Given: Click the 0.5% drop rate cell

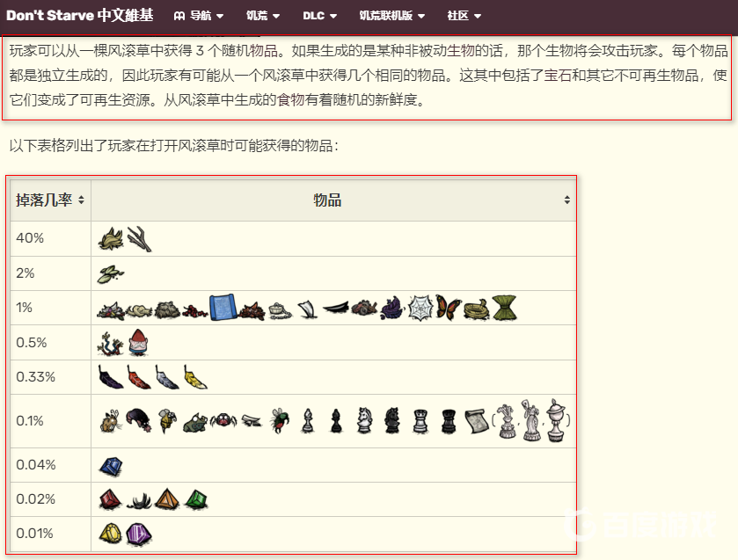Looking at the screenshot, I should coord(50,343).
